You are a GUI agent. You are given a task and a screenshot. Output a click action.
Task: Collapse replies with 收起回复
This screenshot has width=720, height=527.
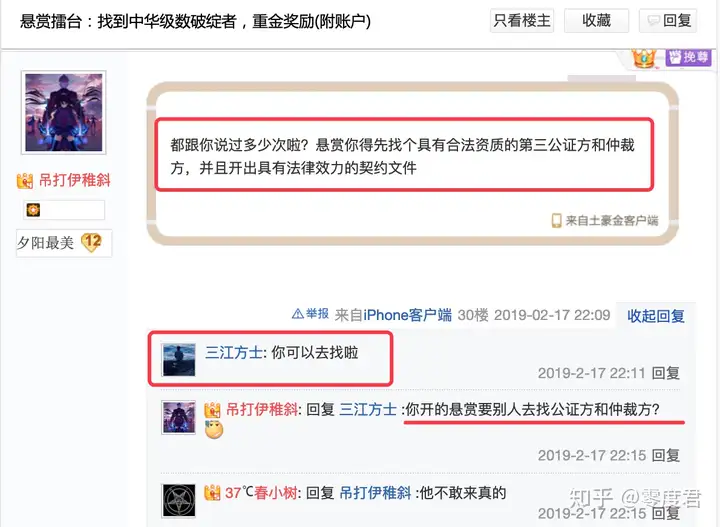[656, 316]
